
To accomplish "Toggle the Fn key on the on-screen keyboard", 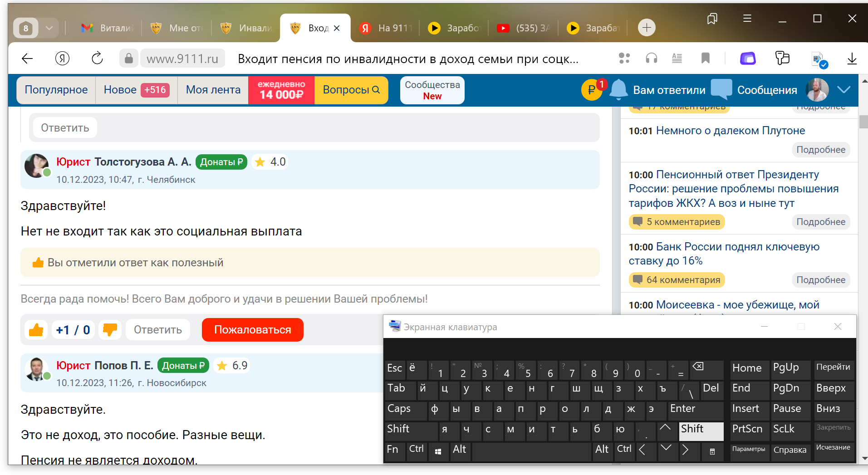I will point(393,450).
